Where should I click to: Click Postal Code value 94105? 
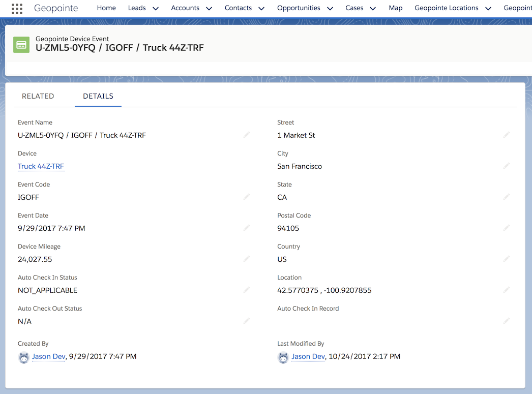(288, 228)
